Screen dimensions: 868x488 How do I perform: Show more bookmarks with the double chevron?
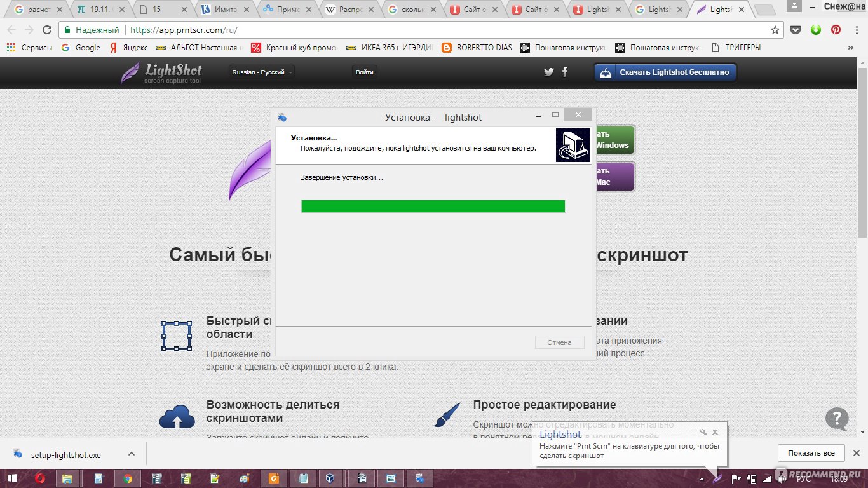click(x=851, y=48)
